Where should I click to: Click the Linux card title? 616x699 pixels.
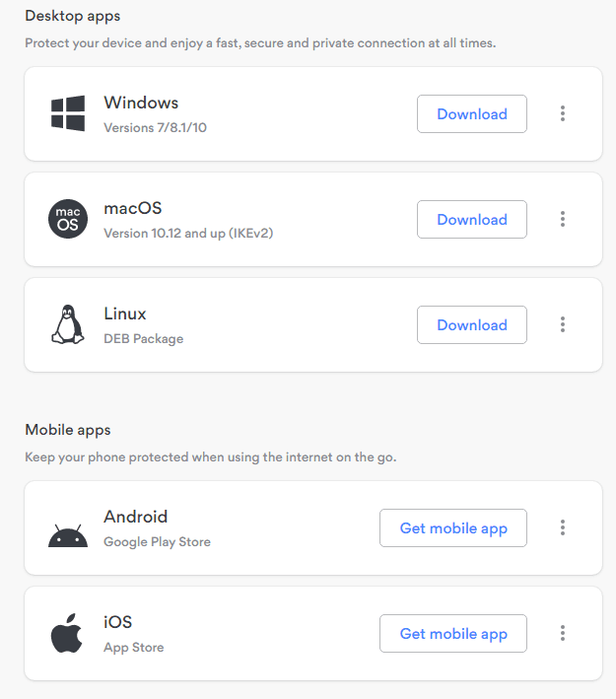(x=125, y=314)
